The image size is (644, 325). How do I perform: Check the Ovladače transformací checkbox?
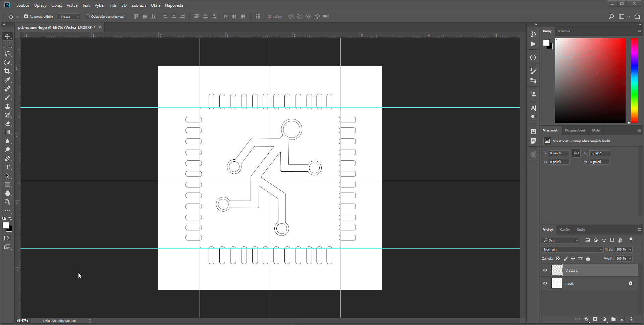(88, 16)
